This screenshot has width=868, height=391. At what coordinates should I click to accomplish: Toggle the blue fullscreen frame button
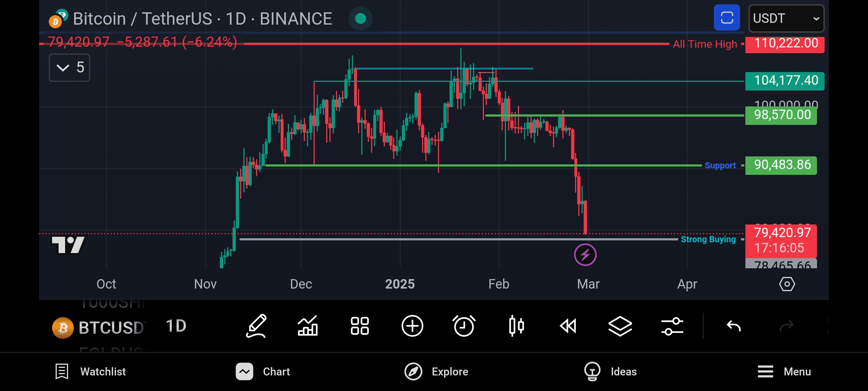point(727,18)
